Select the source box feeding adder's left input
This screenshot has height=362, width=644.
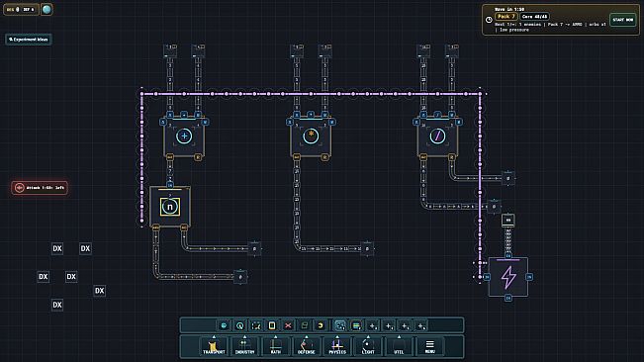170,50
